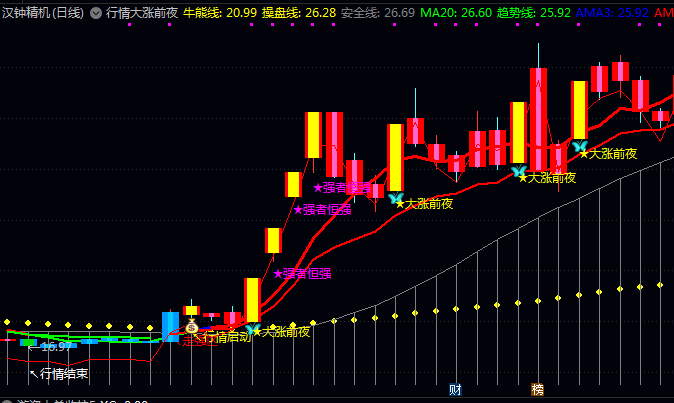The height and width of the screenshot is (403, 674).
Task: Click the small green candle left of 16.97
Action: tap(28, 342)
